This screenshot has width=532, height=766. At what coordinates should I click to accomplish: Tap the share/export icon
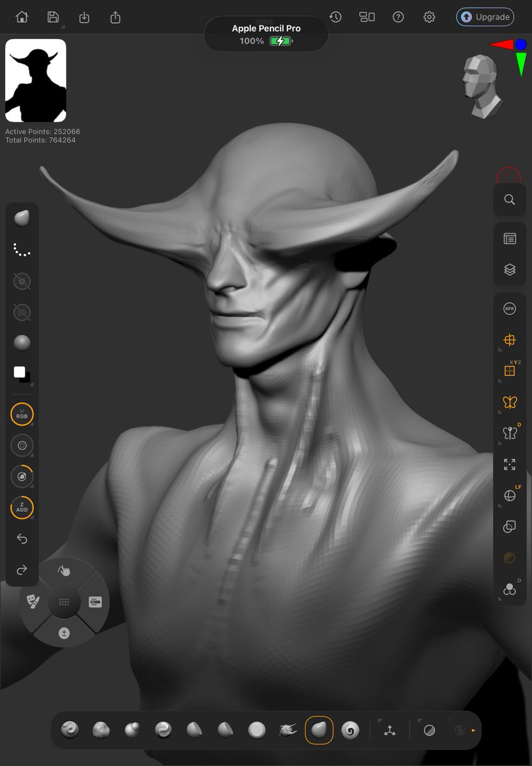click(115, 17)
